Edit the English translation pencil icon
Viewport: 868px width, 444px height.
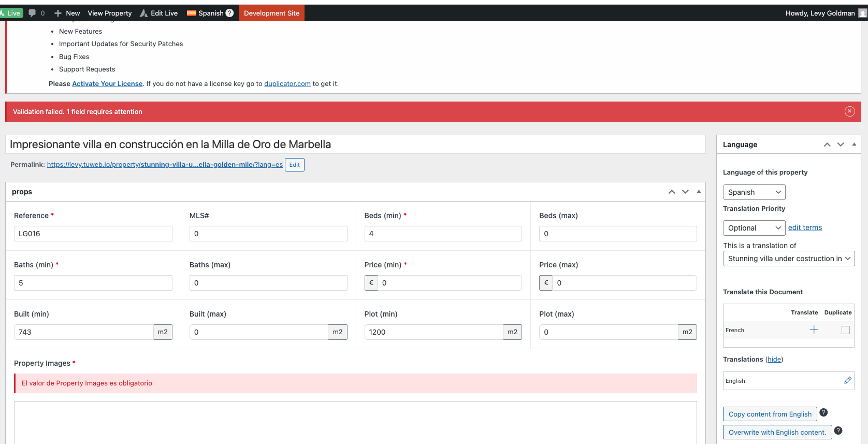pyautogui.click(x=848, y=380)
